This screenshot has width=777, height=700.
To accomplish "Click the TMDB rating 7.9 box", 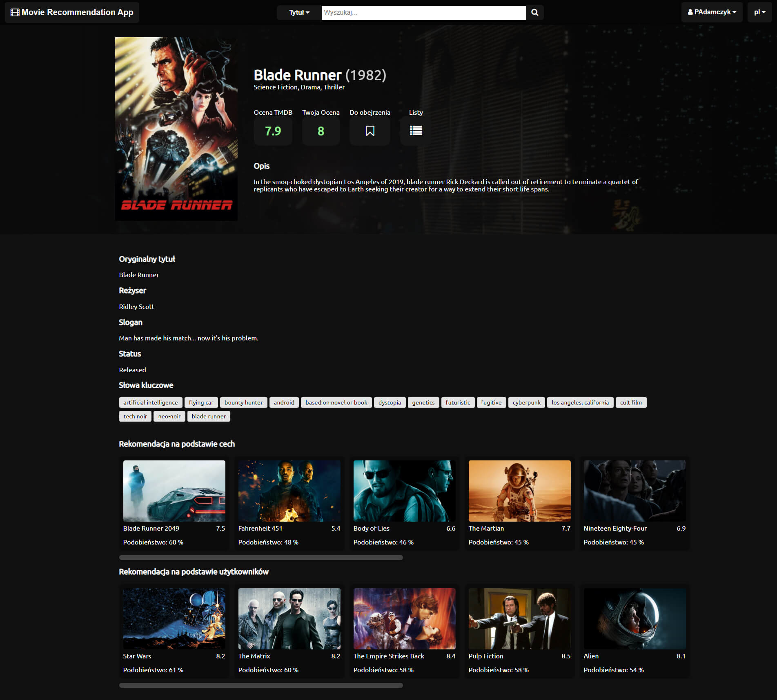I will pyautogui.click(x=273, y=131).
